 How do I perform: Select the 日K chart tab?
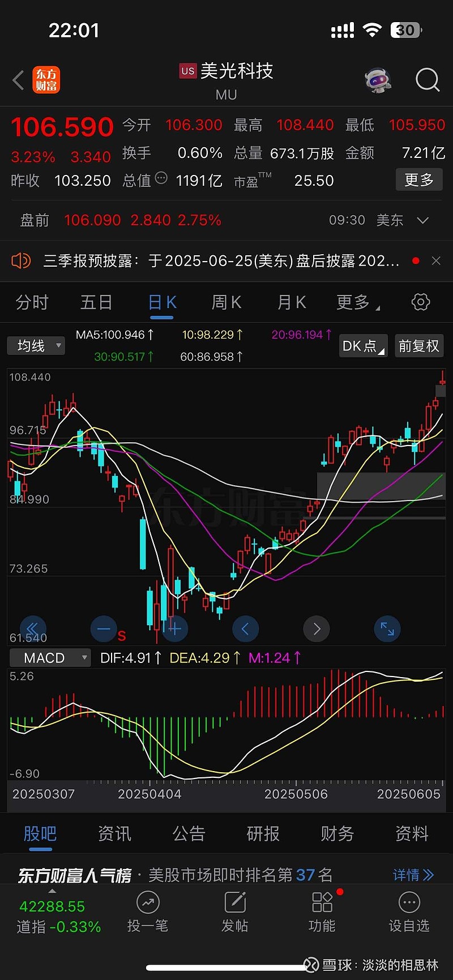(x=162, y=302)
